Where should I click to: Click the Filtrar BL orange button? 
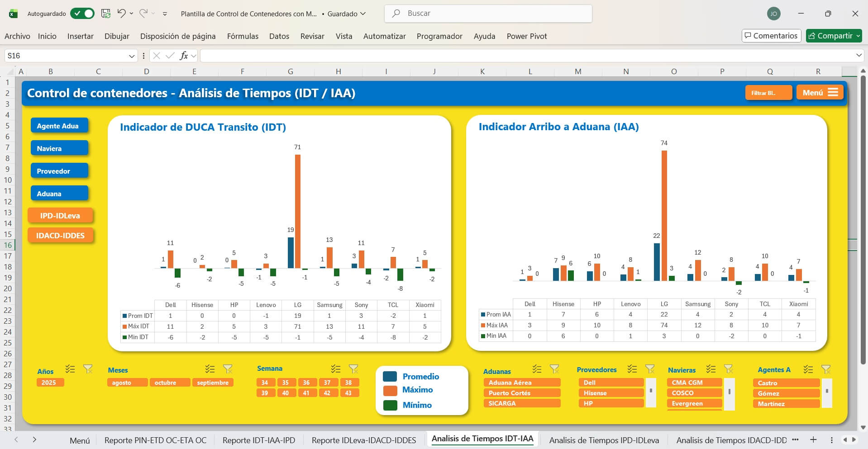768,93
